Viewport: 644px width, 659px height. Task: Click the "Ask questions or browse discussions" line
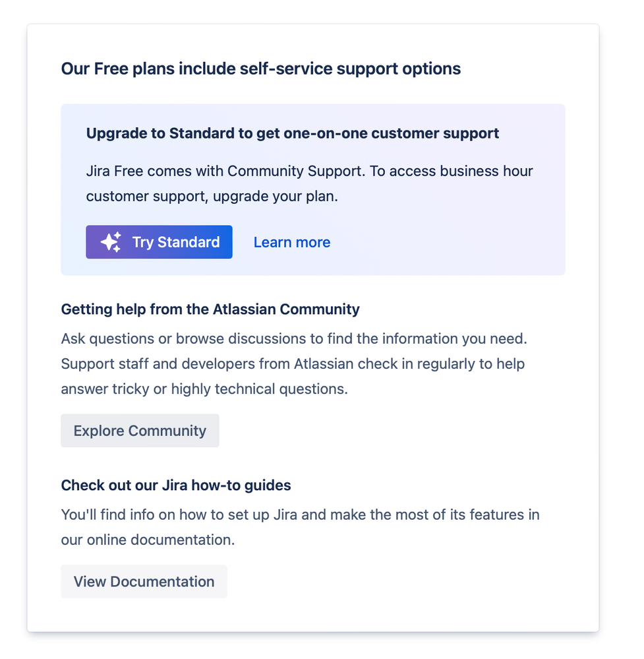pos(294,339)
